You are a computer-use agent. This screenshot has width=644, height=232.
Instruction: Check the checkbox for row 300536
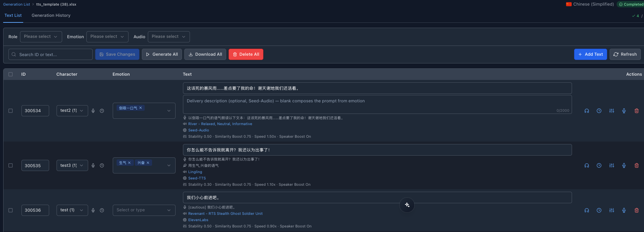(11, 210)
